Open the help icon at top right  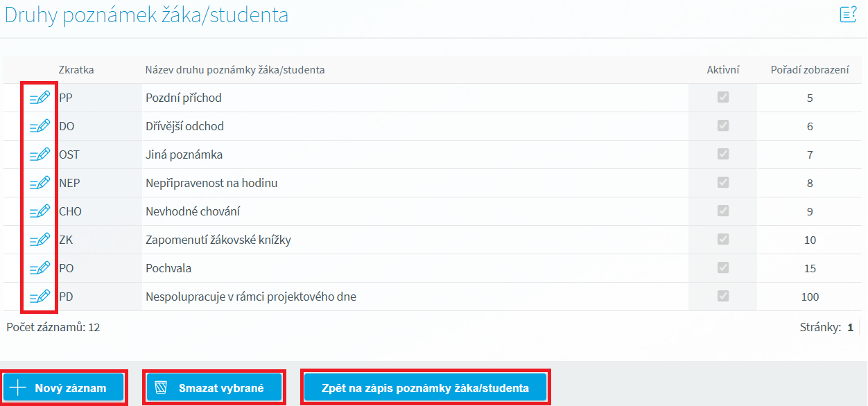[x=848, y=15]
